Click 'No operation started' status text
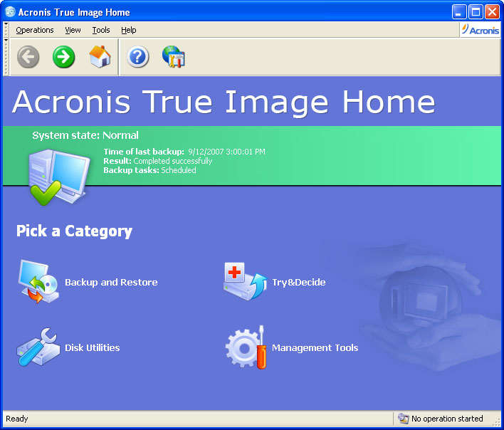This screenshot has height=430, width=504. [x=447, y=419]
